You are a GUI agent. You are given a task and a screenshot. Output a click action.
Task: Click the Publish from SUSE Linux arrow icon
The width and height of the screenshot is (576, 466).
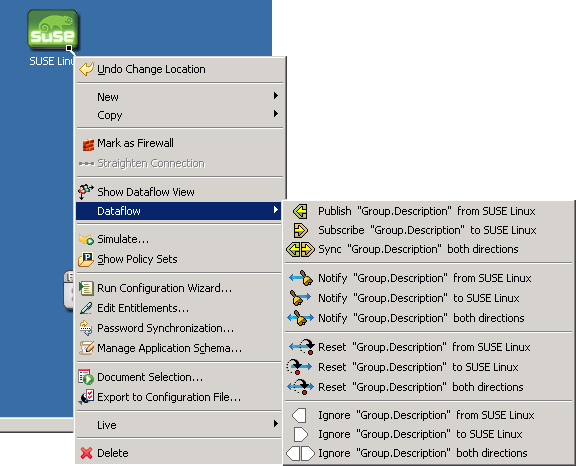[x=300, y=212]
